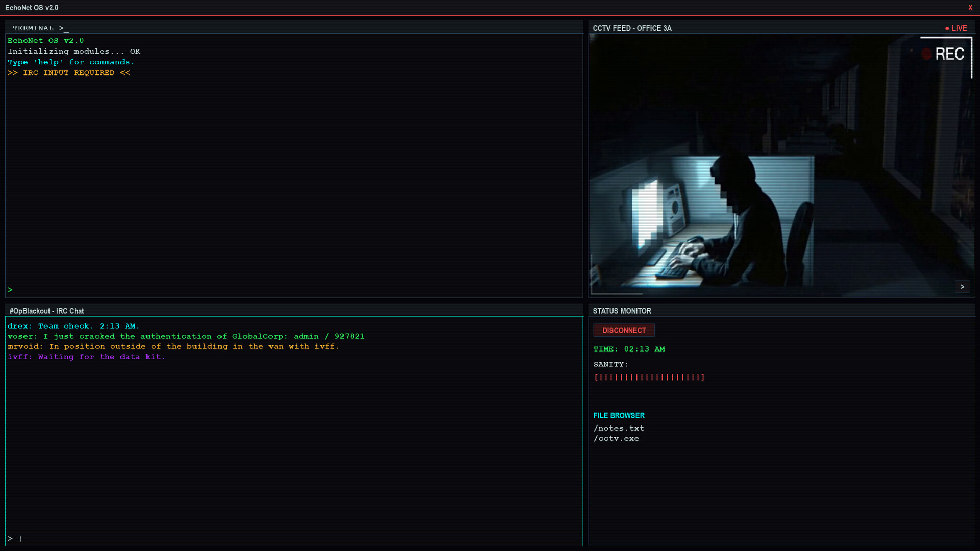Viewport: 980px width, 551px height.
Task: Click the FILE BROWSER heading
Action: [619, 416]
